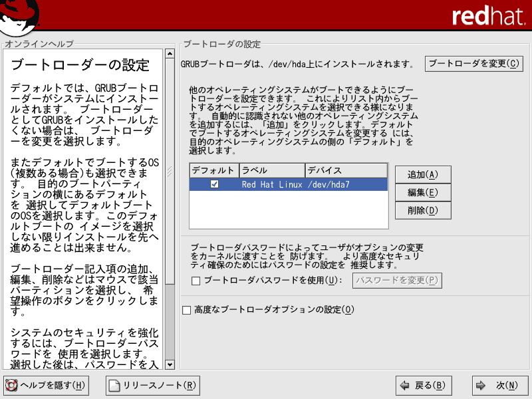Click help panel scrollbar down arrow
This screenshot has height=399, width=532.
click(170, 364)
